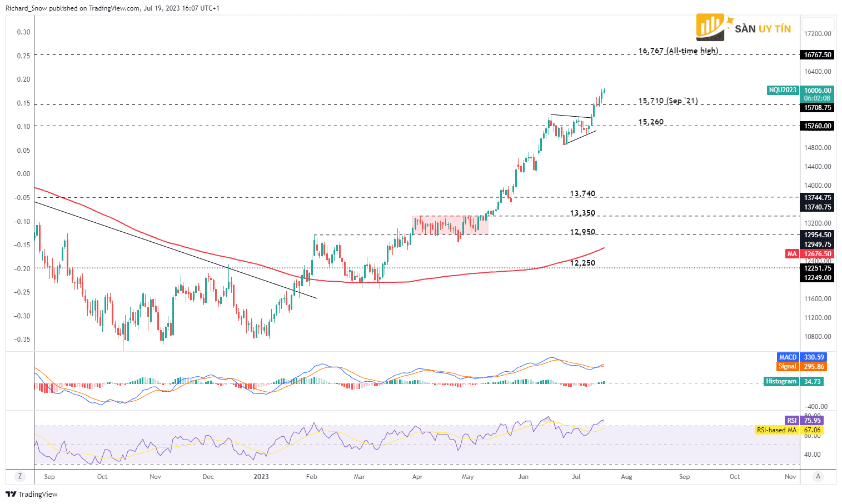Click the "16,767 (All-time high)" annotation

pos(678,51)
